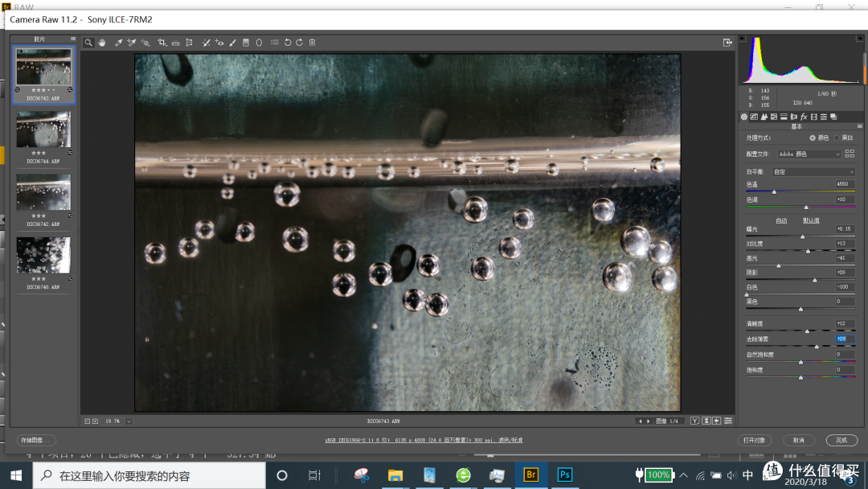This screenshot has width=868, height=489.
Task: Open the Effects fx panel tab
Action: 804,117
